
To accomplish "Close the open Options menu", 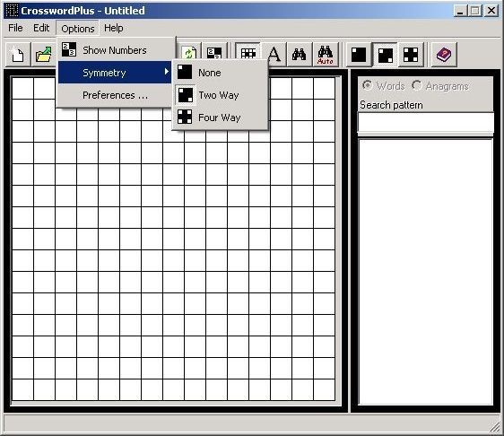I will coord(77,29).
